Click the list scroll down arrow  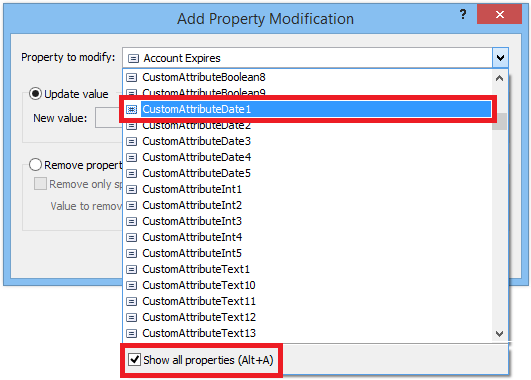coord(499,334)
